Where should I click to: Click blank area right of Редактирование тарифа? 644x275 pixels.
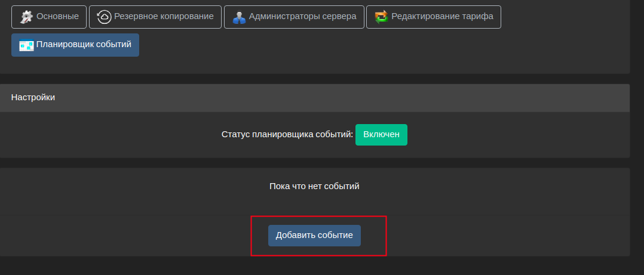point(563,17)
